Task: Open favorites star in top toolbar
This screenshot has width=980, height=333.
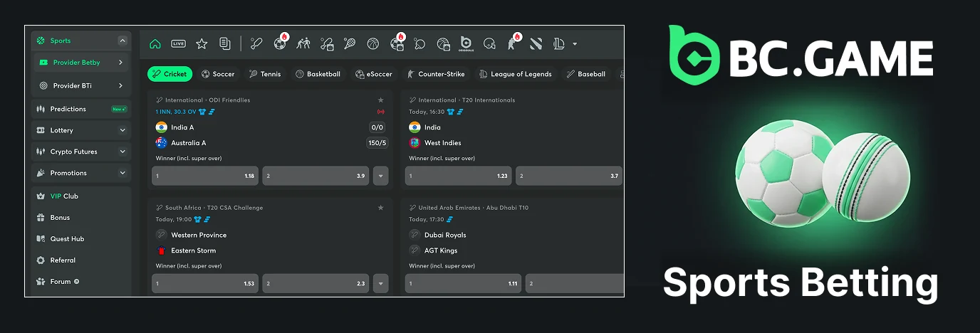Action: [x=202, y=44]
